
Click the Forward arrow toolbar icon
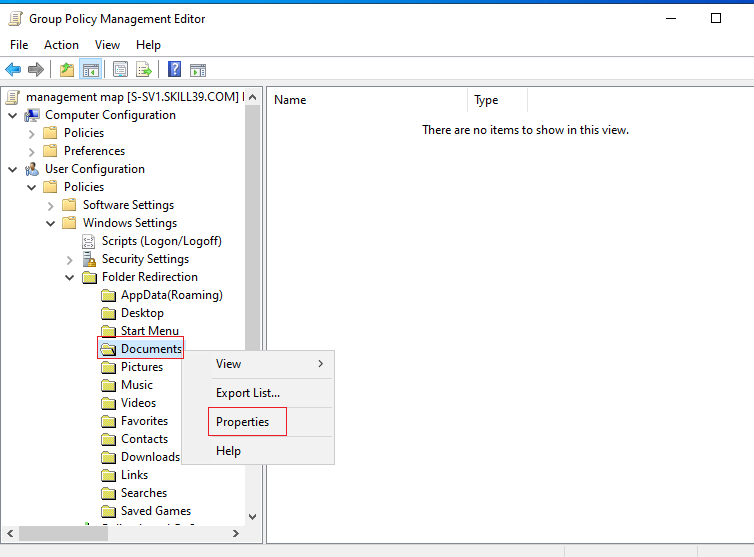click(x=36, y=70)
